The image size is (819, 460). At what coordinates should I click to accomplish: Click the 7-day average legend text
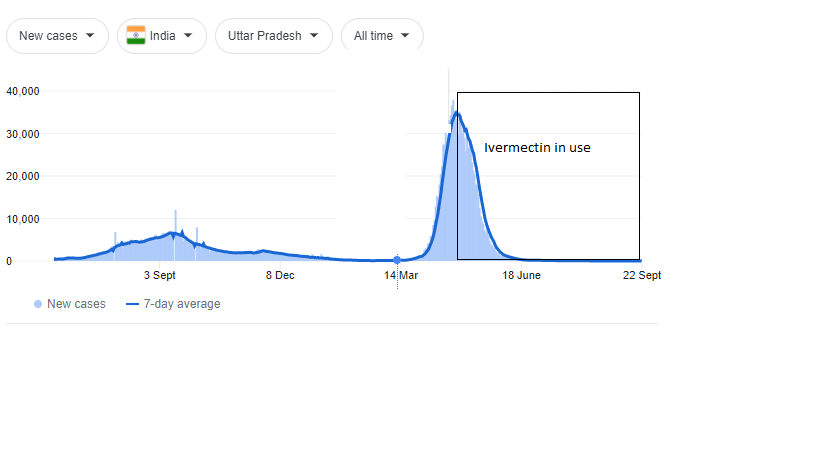[x=181, y=304]
